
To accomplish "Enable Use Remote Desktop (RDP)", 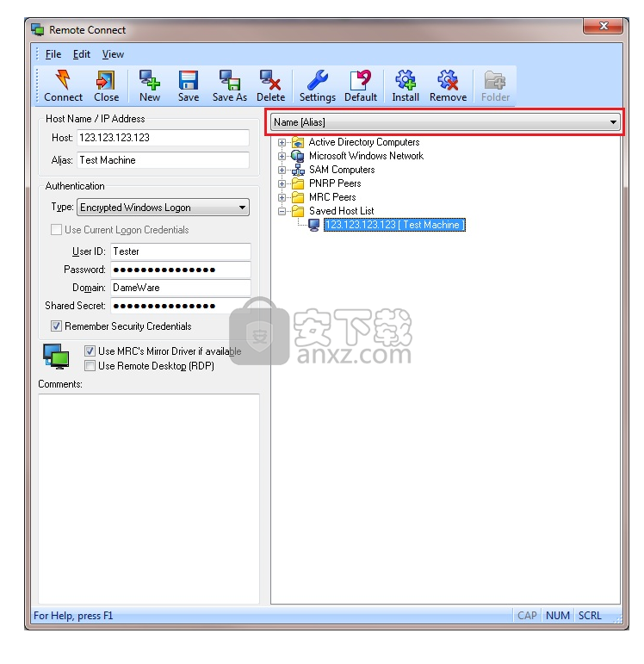I will tap(90, 365).
